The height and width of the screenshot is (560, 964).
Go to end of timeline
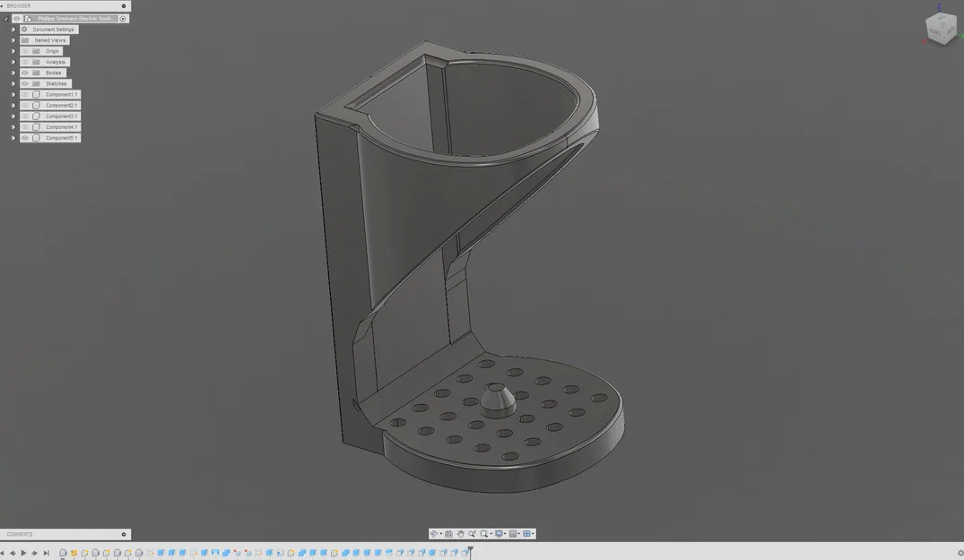[x=46, y=553]
